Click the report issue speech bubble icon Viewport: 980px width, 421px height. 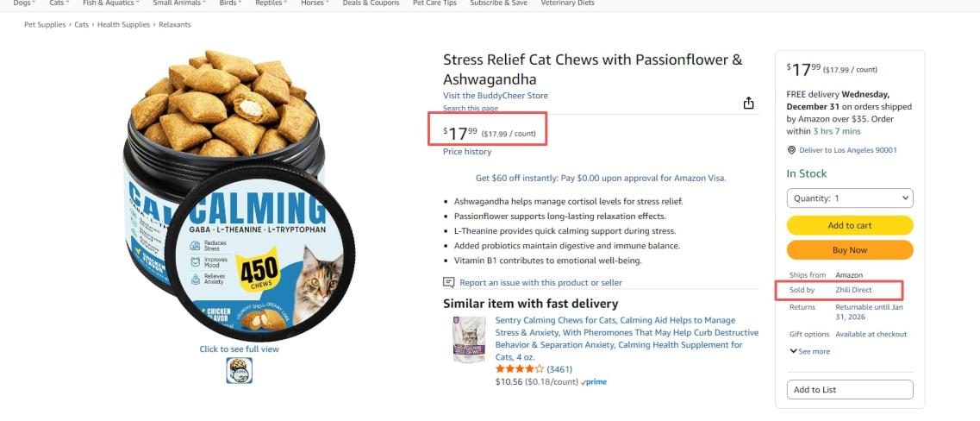coord(448,282)
